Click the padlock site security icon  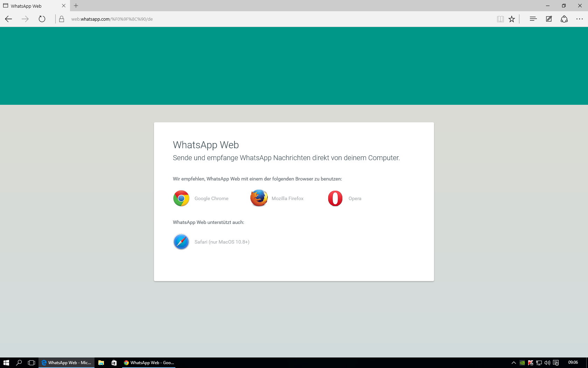(62, 19)
